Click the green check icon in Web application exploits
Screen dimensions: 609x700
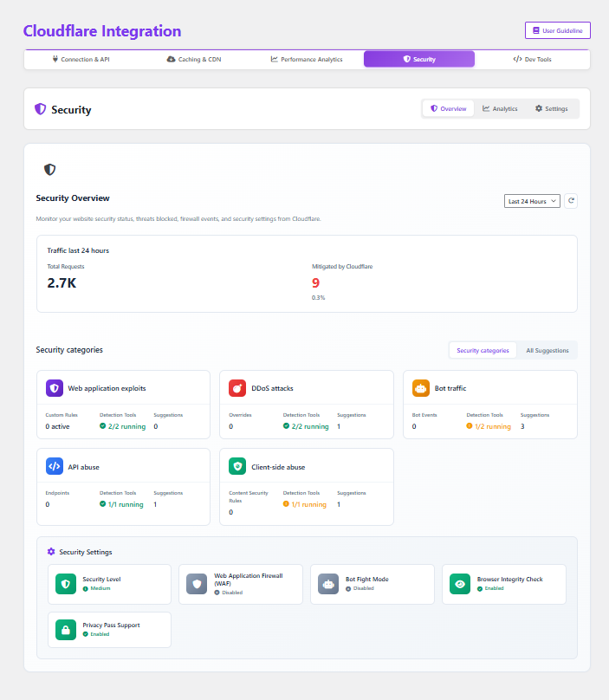pyautogui.click(x=103, y=426)
